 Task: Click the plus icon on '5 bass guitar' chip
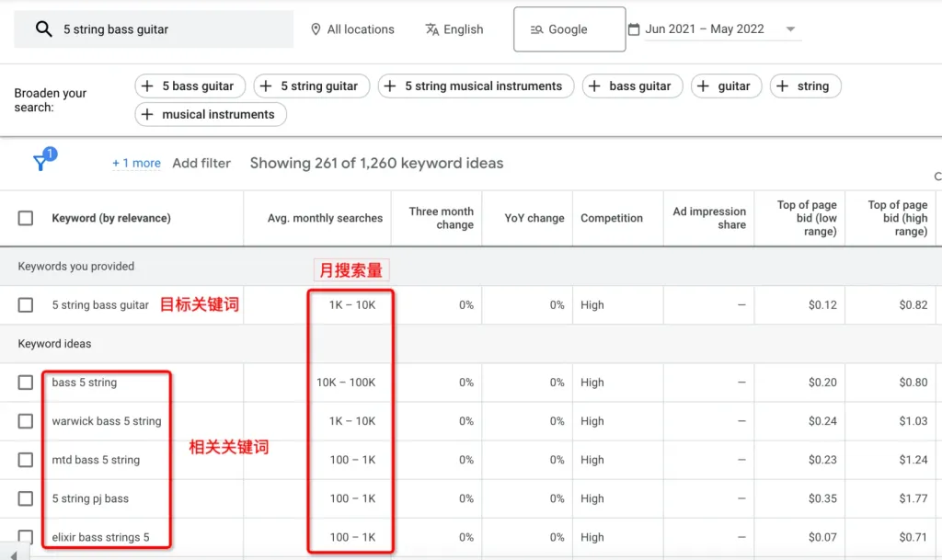pyautogui.click(x=148, y=86)
